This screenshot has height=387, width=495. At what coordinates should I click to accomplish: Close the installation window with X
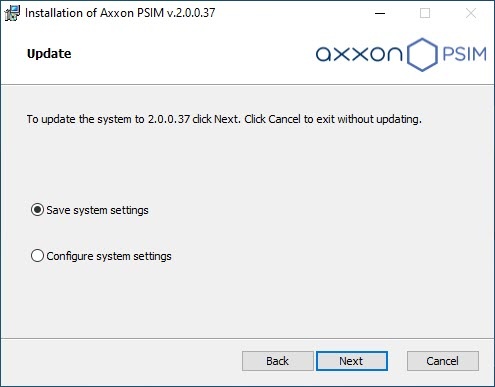coord(471,13)
